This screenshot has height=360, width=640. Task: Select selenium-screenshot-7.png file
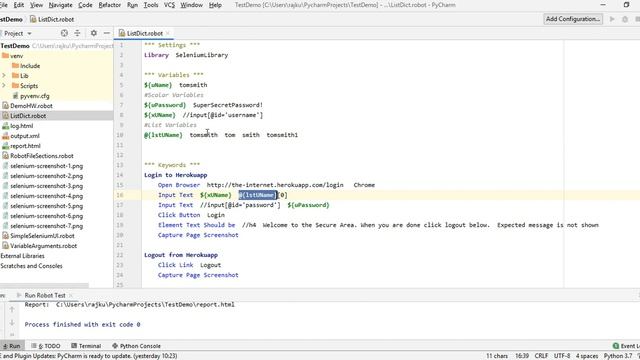pyautogui.click(x=42, y=226)
